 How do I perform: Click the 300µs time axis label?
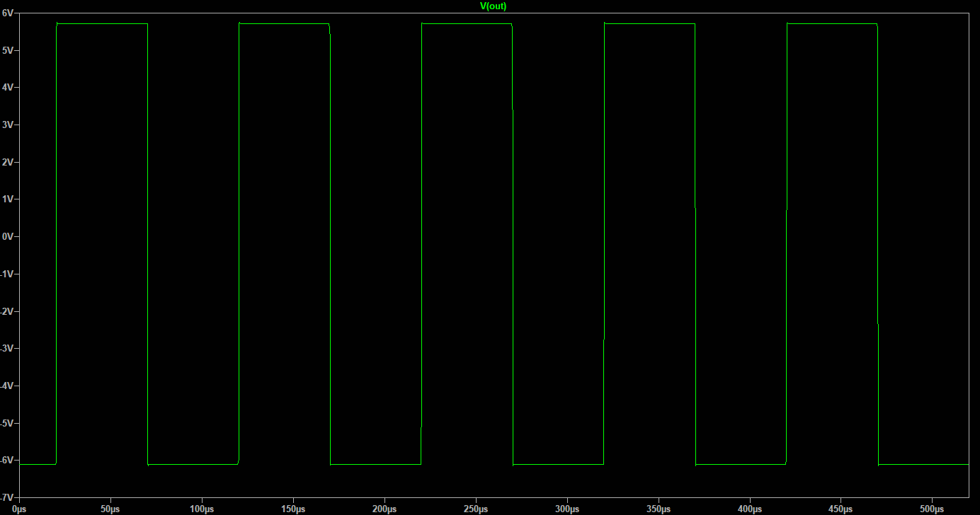[567, 509]
